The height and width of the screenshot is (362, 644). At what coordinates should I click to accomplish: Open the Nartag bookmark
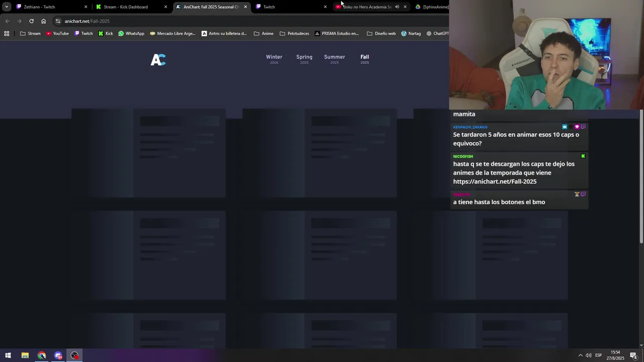[411, 34]
